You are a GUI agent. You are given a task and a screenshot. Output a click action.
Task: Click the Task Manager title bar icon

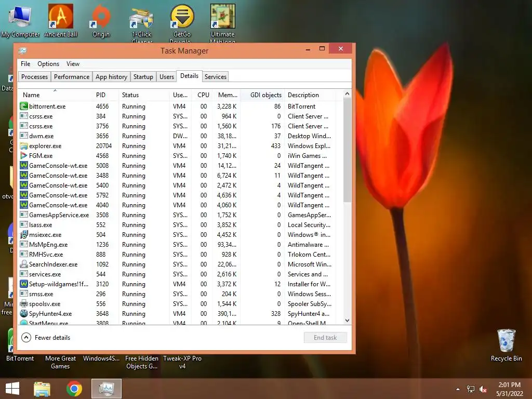tap(23, 50)
